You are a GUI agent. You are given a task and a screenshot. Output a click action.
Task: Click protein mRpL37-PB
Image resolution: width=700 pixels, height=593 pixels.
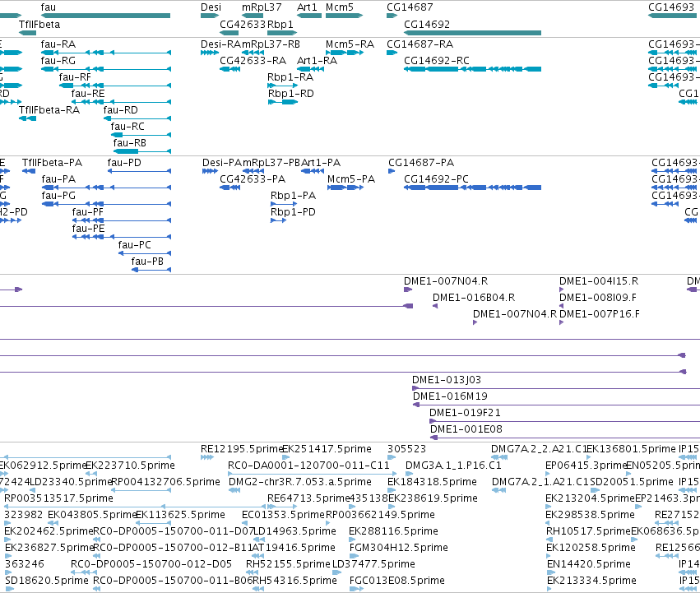[x=271, y=162]
